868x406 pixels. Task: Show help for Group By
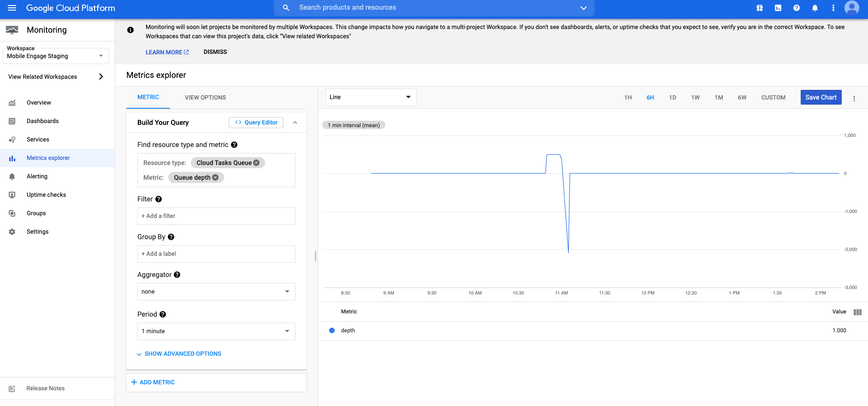tap(171, 237)
